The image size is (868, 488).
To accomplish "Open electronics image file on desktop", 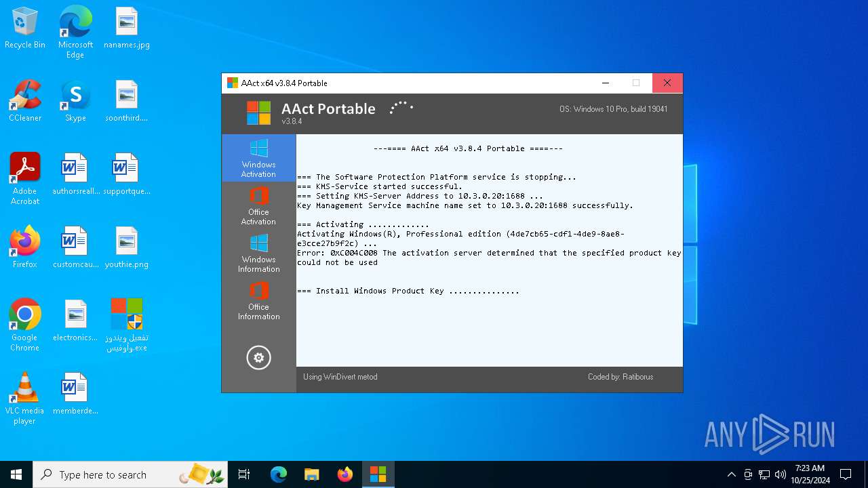I will [75, 321].
